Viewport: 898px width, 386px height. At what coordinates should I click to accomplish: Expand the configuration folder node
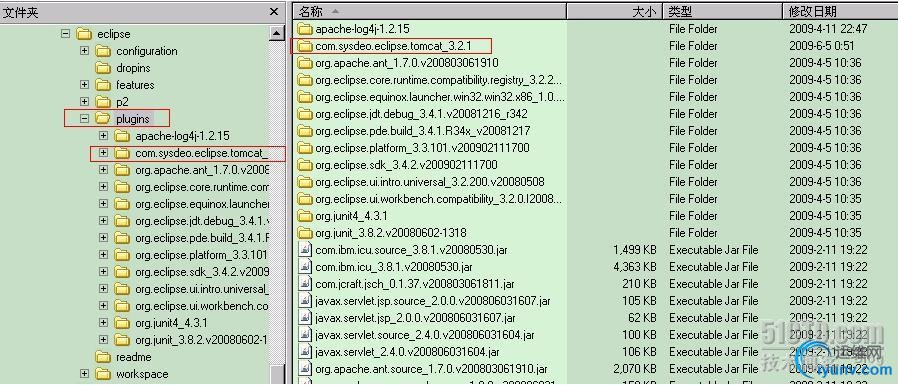click(x=85, y=51)
